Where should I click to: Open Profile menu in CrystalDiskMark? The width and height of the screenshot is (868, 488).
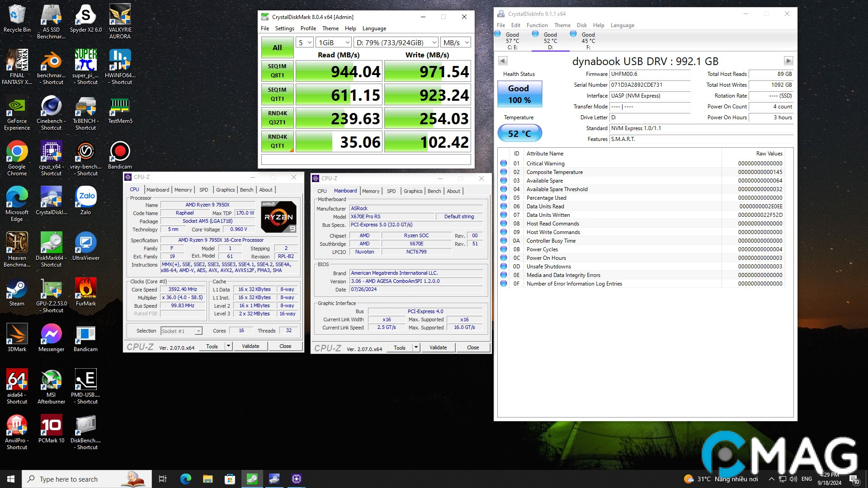tap(308, 28)
